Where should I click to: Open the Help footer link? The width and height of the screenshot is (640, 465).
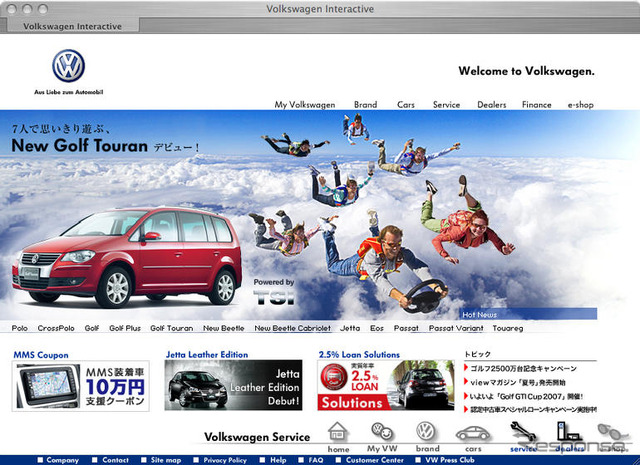click(x=278, y=460)
